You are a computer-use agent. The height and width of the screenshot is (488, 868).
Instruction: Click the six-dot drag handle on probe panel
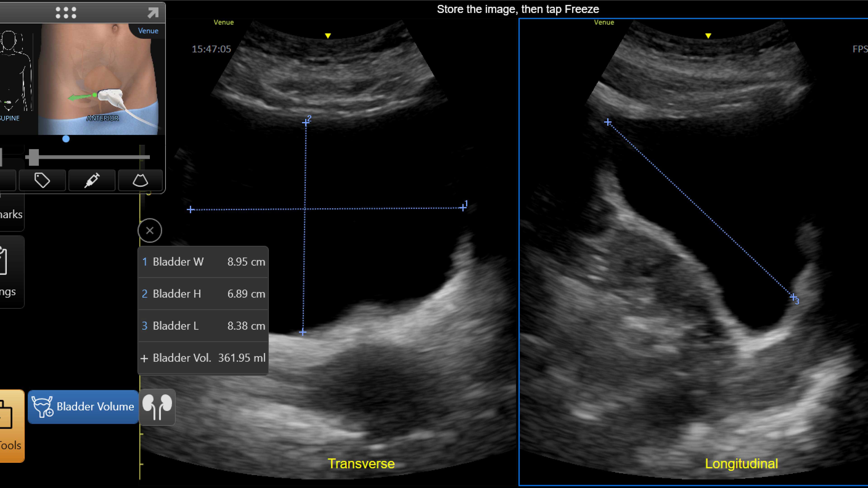pyautogui.click(x=66, y=13)
